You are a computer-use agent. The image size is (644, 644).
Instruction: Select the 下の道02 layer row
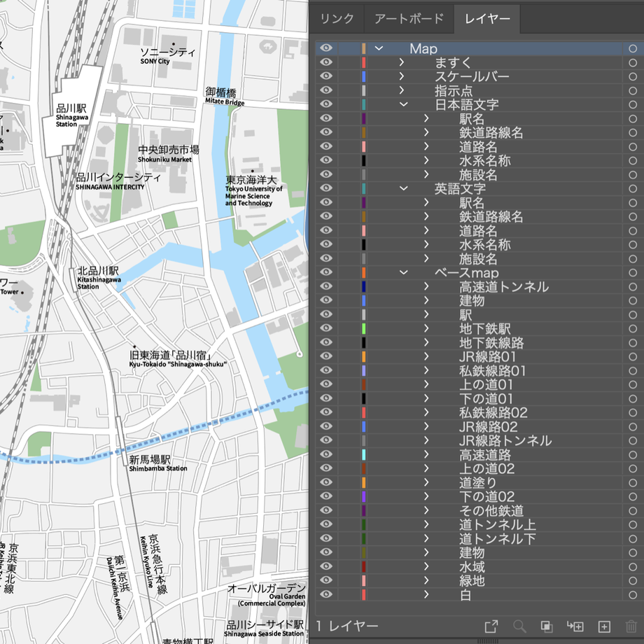tap(479, 496)
